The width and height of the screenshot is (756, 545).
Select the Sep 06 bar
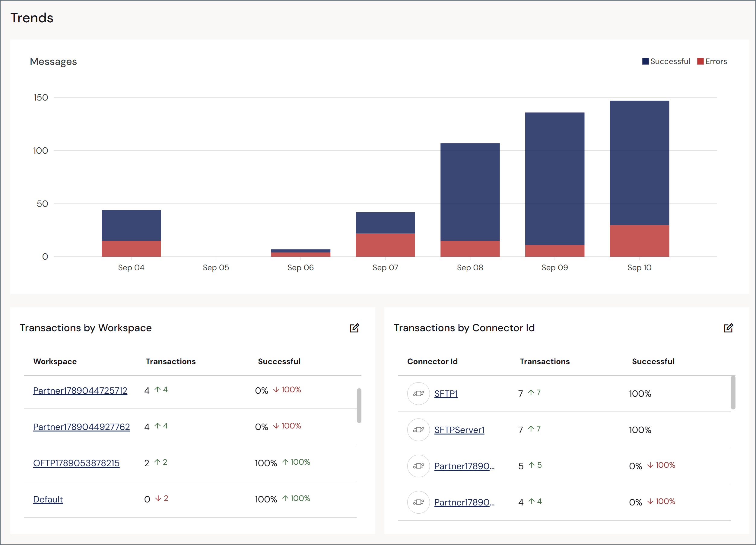[x=301, y=253]
